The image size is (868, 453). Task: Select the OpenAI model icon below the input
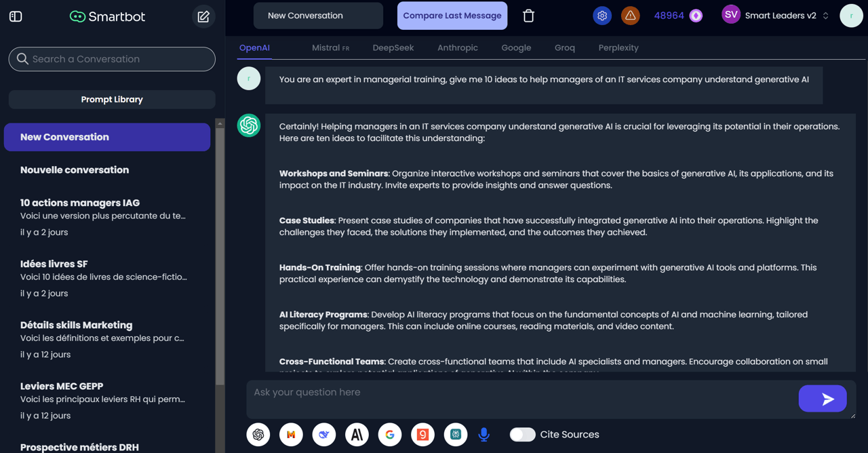pos(258,434)
